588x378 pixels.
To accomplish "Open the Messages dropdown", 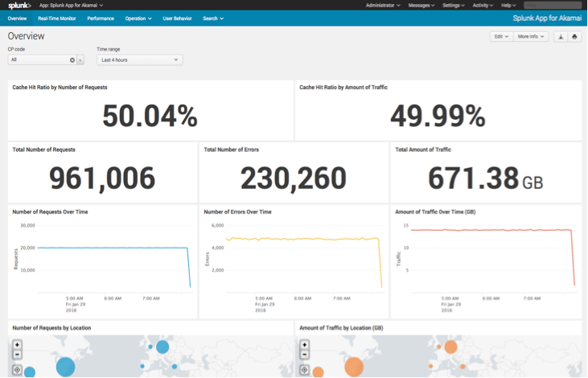I will pyautogui.click(x=421, y=6).
